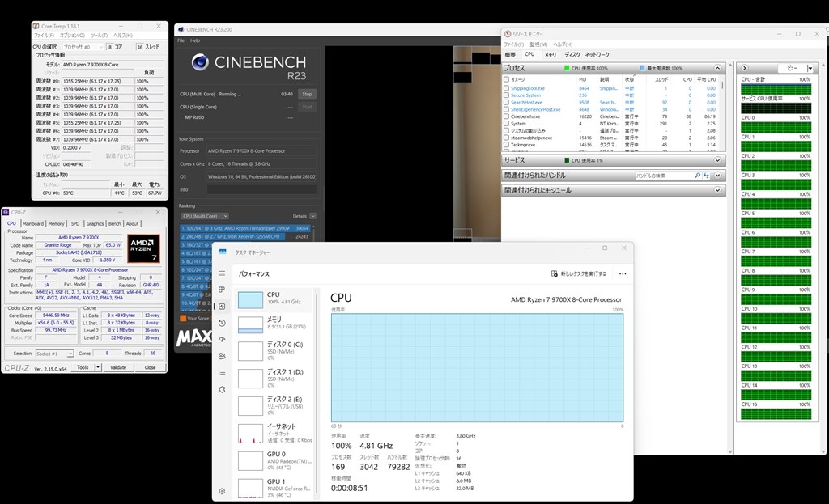Check the ShellExperienceHost.exe checkbox
This screenshot has height=504, width=829.
click(x=507, y=109)
